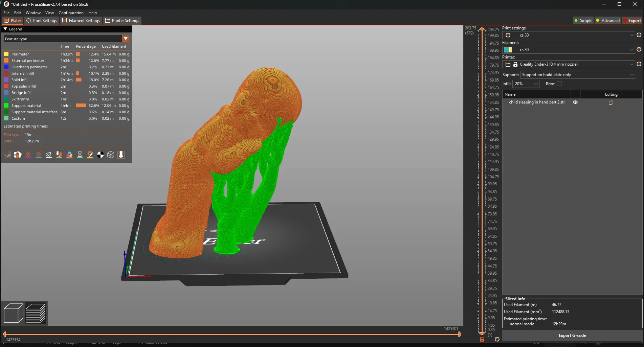
Task: Toggle seams visibility icon in legend
Action: pyautogui.click(x=49, y=155)
